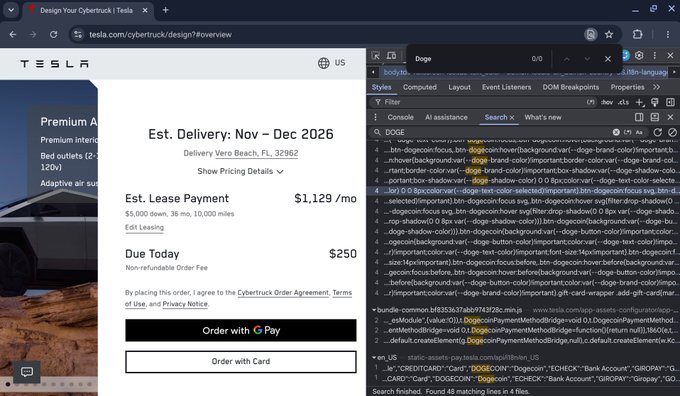This screenshot has width=680, height=396.
Task: Close the DevTools panel
Action: coord(670,56)
